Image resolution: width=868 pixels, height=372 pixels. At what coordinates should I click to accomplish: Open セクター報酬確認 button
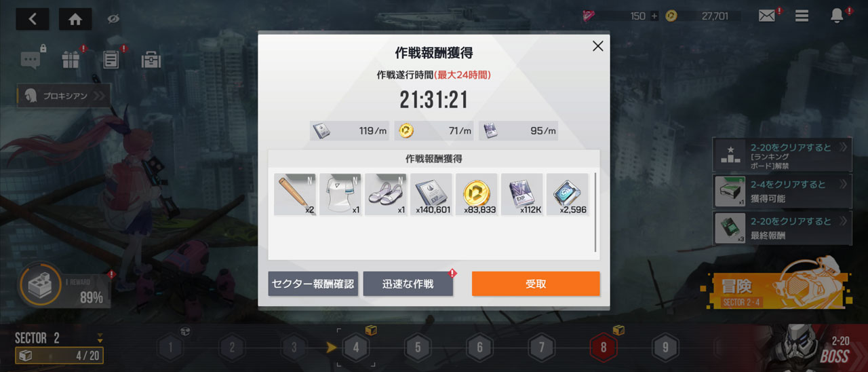(313, 284)
